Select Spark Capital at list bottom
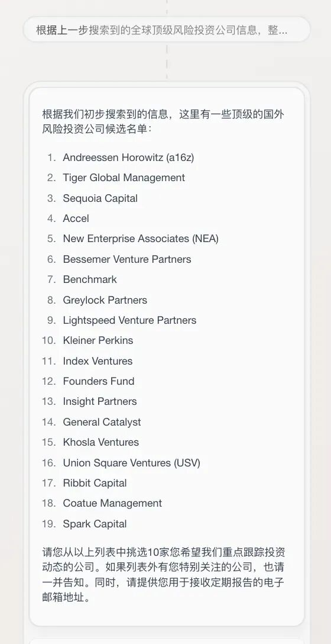The width and height of the screenshot is (331, 644). (95, 524)
